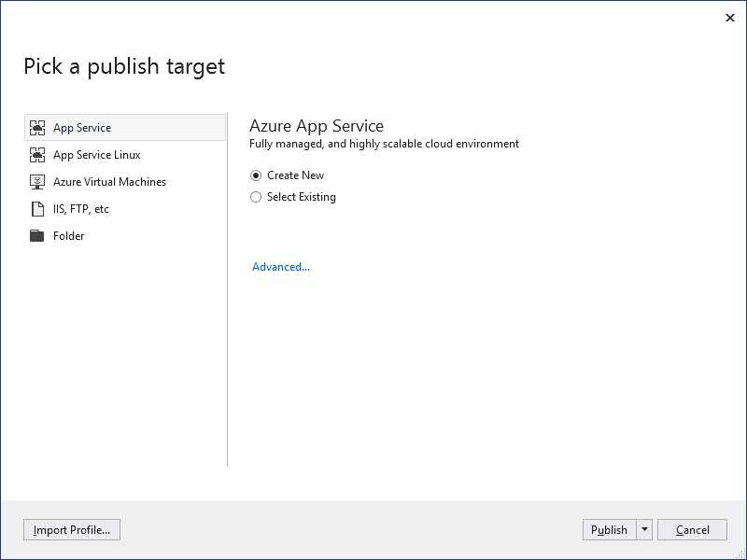The height and width of the screenshot is (560, 747).
Task: Select the Folder icon in sidebar
Action: tap(38, 235)
